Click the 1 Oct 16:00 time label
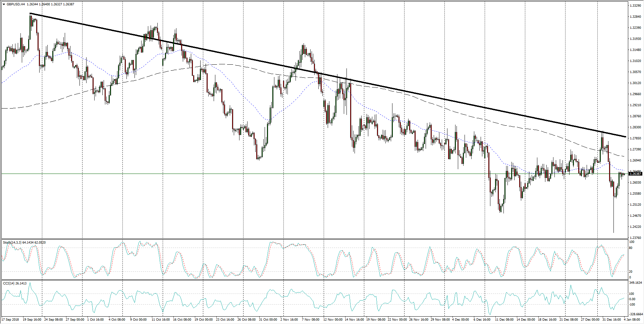The height and width of the screenshot is (324, 644). 96,320
